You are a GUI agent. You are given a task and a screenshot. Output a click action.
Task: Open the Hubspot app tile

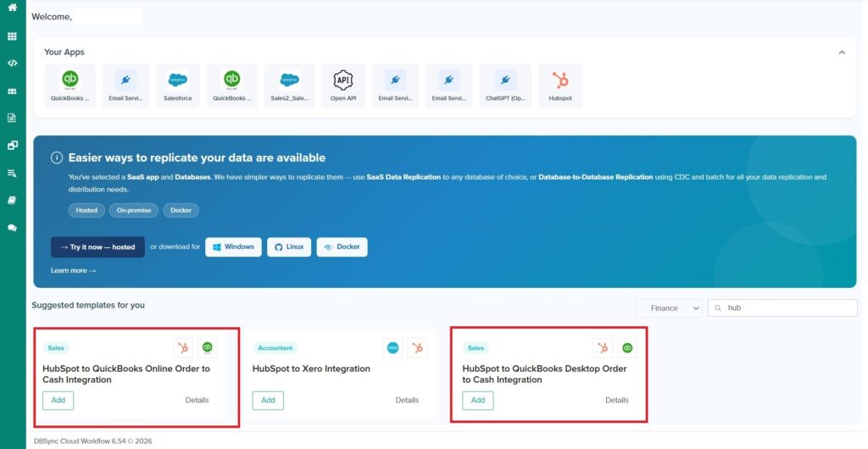click(560, 86)
